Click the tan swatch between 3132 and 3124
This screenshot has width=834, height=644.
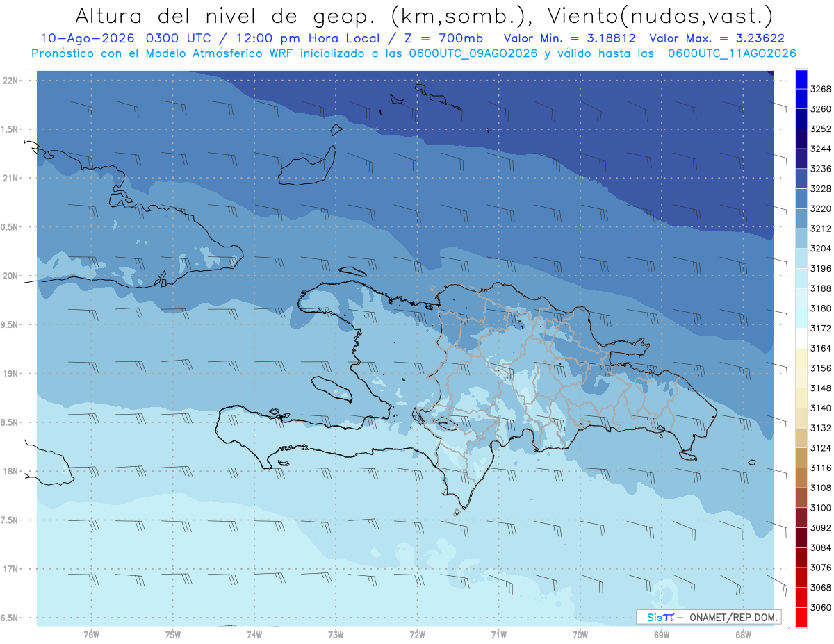pos(801,438)
